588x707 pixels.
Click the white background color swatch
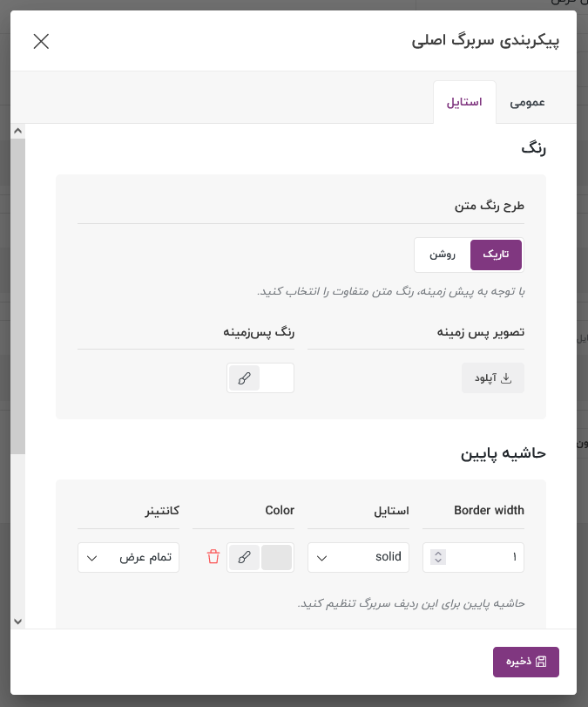[277, 377]
